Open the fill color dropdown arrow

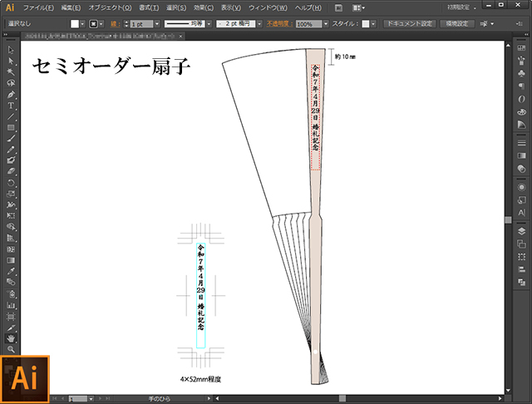coord(82,24)
